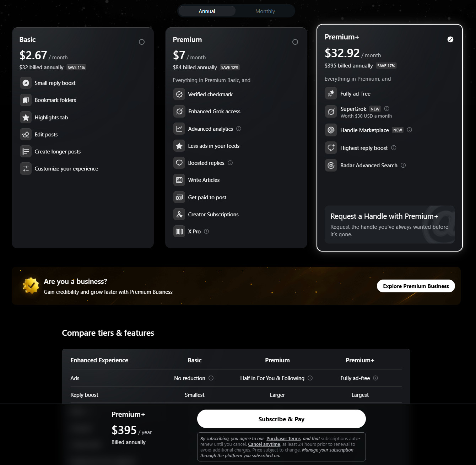
Task: Click the Handle Marketplace at-sign icon
Action: coord(331,130)
